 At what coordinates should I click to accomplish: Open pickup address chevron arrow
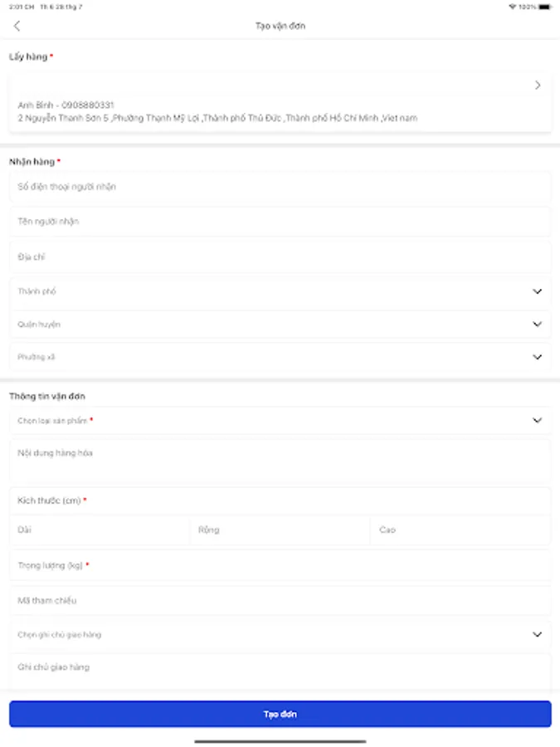click(538, 85)
